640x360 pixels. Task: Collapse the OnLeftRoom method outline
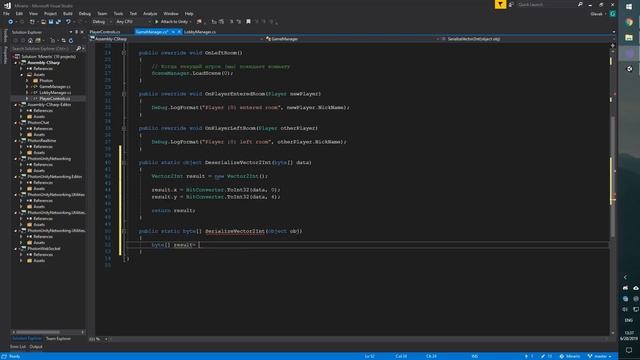[124, 53]
